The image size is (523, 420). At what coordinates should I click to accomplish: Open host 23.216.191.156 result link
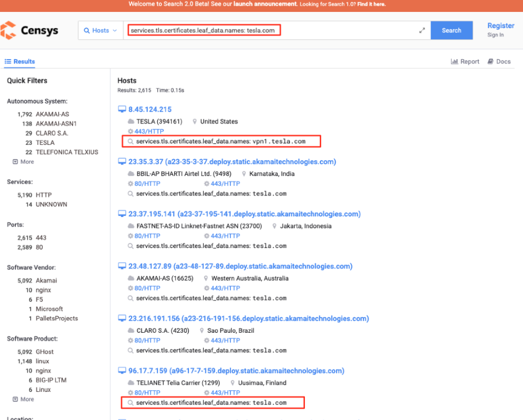[x=249, y=318]
